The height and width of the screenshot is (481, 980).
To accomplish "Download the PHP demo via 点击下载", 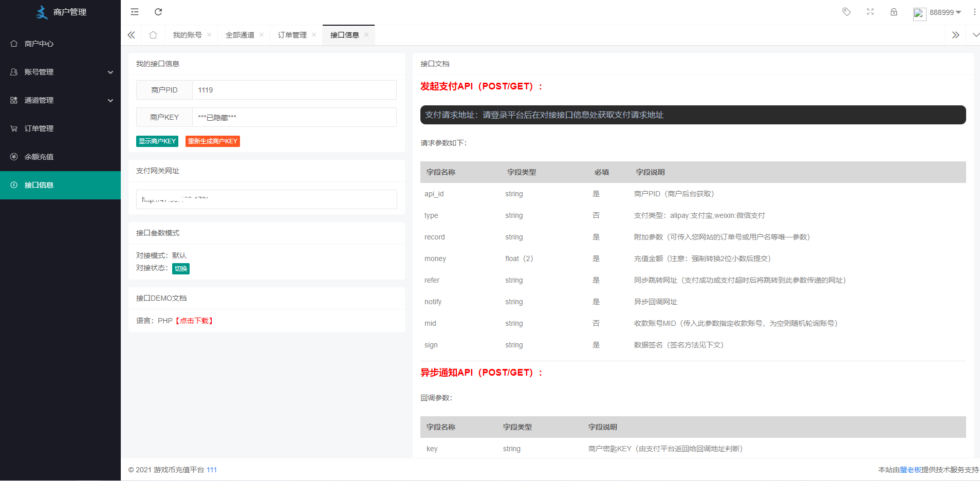I will (x=194, y=321).
